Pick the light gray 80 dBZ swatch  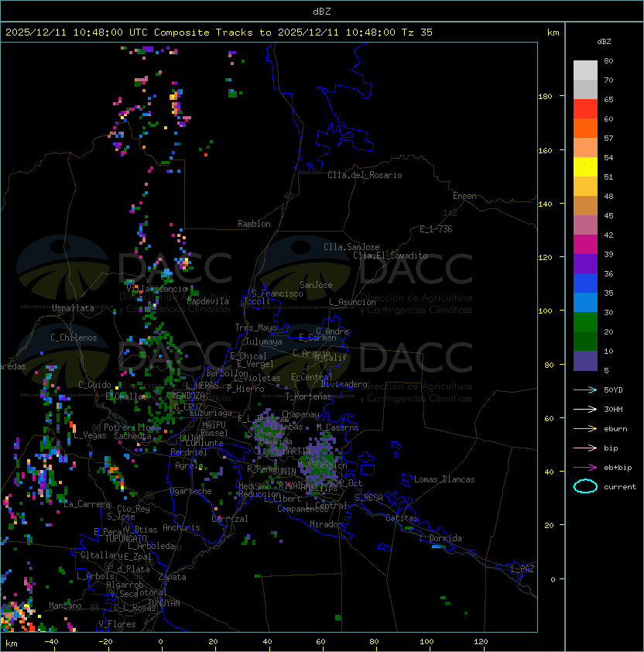pos(585,70)
